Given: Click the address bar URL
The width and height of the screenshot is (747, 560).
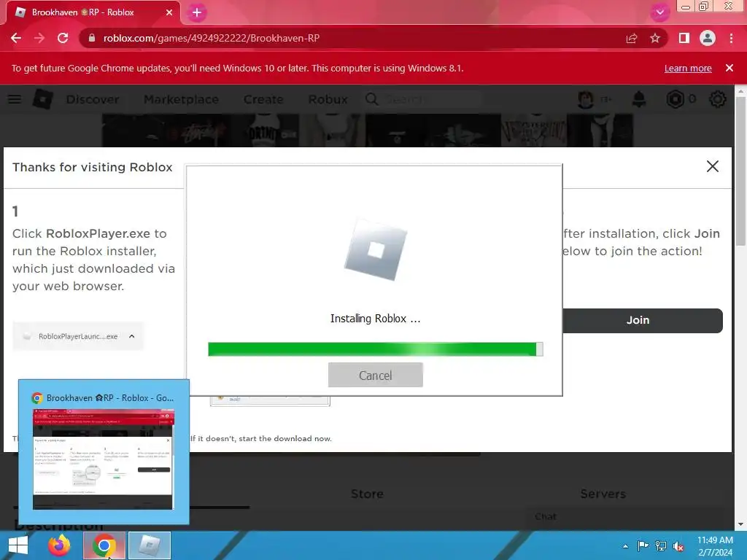Looking at the screenshot, I should tap(211, 38).
